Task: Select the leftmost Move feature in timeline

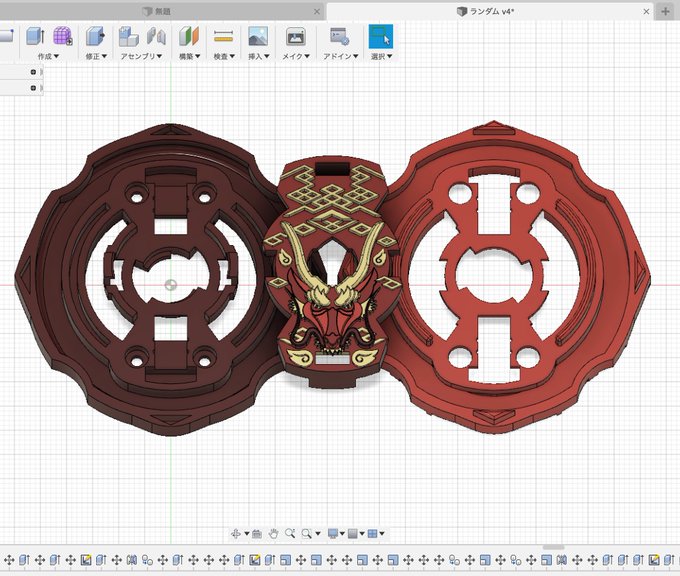Action: pyautogui.click(x=9, y=560)
